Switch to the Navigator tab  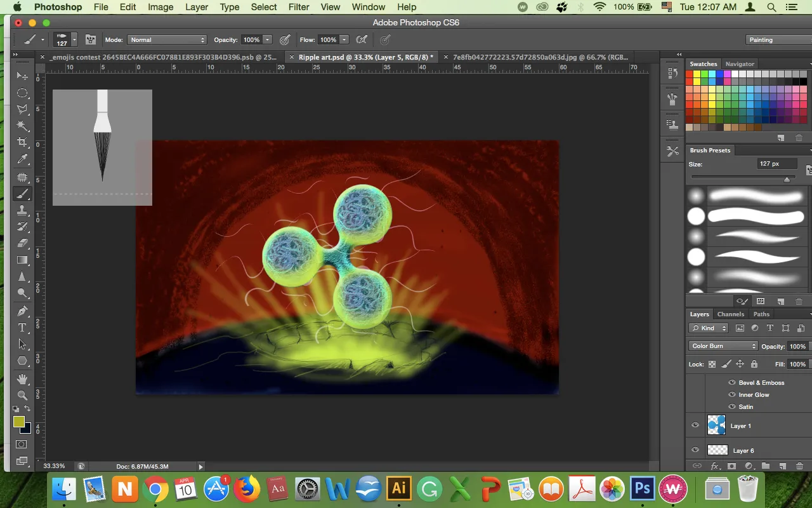click(740, 63)
